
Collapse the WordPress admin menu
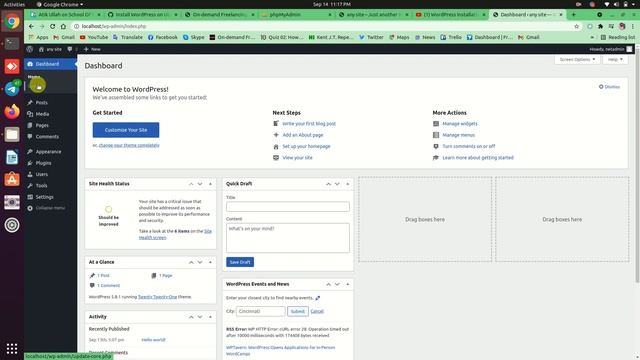coord(46,208)
